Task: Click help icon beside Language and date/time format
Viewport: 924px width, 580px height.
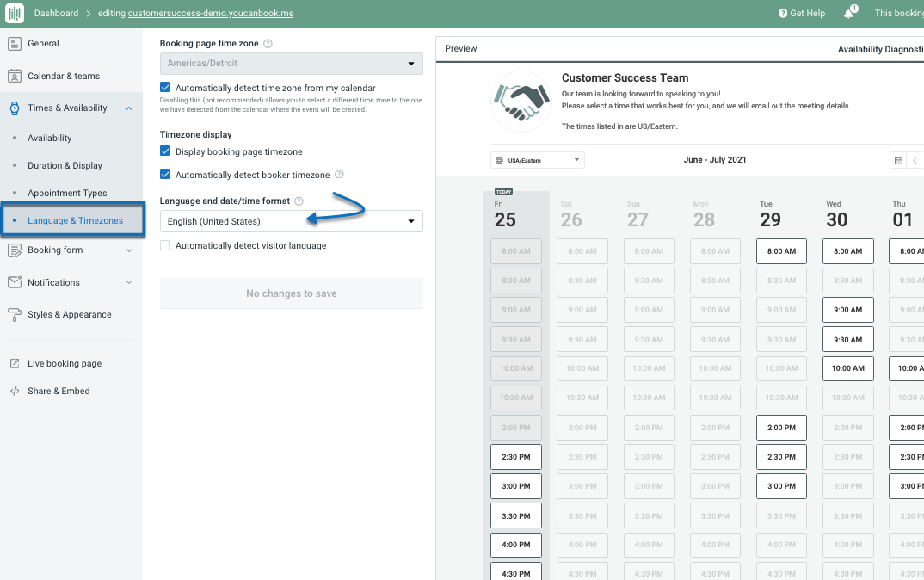Action: click(x=299, y=201)
